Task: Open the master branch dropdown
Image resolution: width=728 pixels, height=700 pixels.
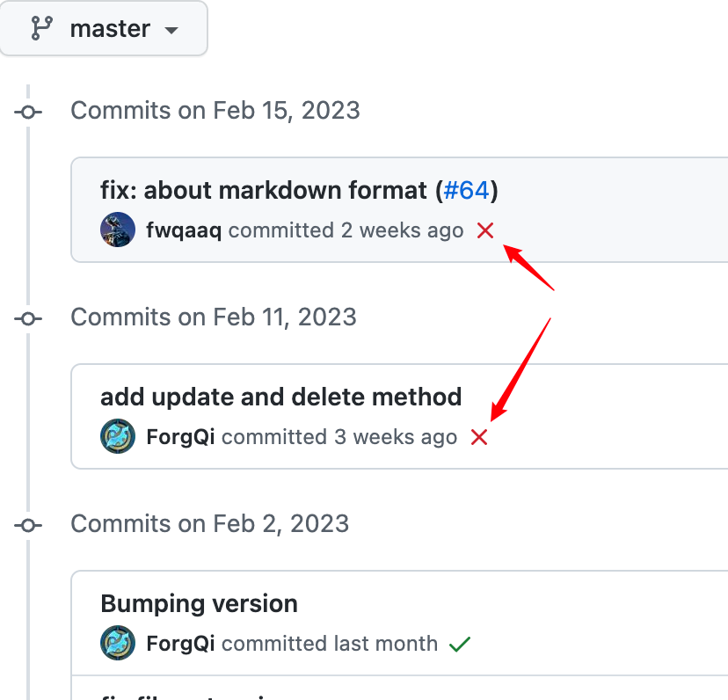Action: click(x=103, y=29)
